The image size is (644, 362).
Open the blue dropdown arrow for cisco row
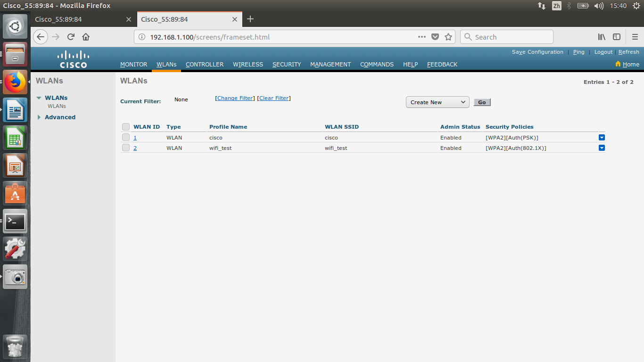pos(602,138)
